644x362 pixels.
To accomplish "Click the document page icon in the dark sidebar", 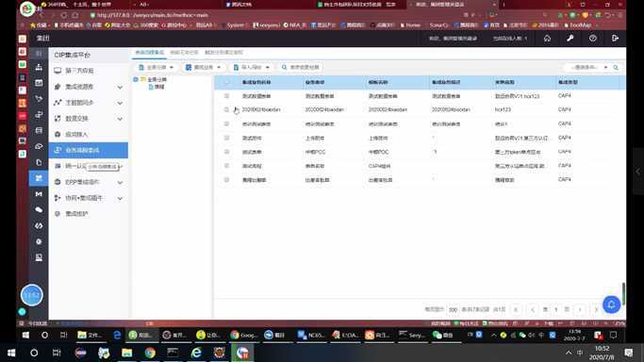I will pyautogui.click(x=39, y=162).
